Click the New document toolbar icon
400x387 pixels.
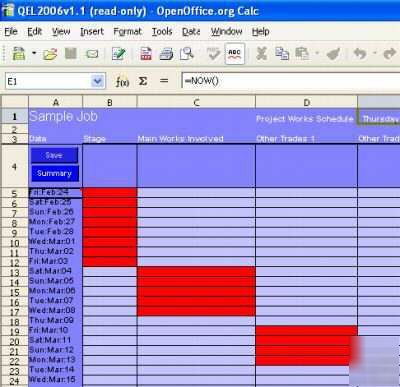19,54
